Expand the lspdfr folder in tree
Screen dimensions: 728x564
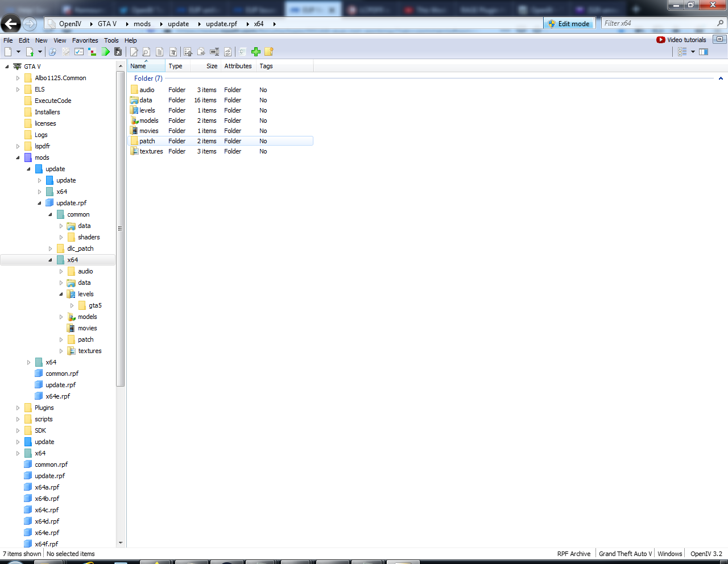pyautogui.click(x=18, y=146)
